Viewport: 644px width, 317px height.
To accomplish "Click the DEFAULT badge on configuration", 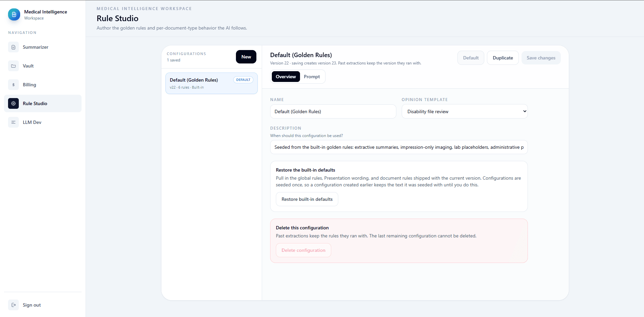I will click(243, 80).
